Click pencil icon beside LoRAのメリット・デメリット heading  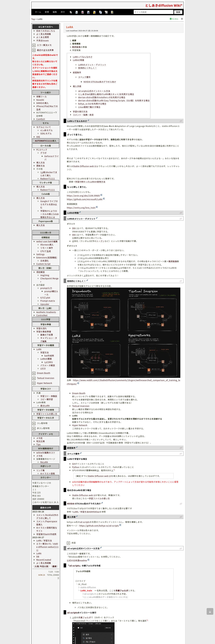[x=97, y=218]
